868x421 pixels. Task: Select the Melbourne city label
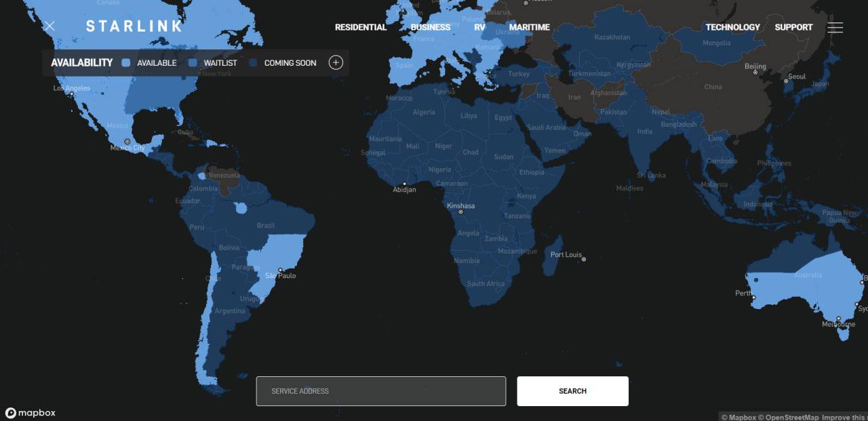[839, 325]
